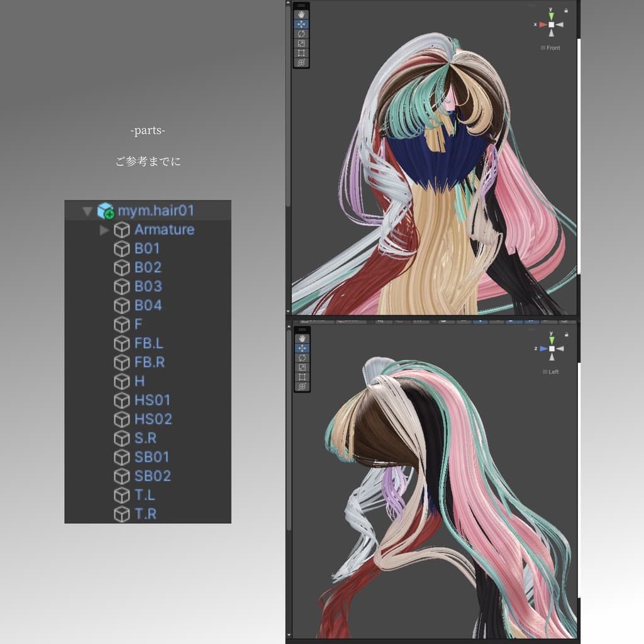Expand the Armature tree item
This screenshot has height=644, width=644.
click(104, 230)
